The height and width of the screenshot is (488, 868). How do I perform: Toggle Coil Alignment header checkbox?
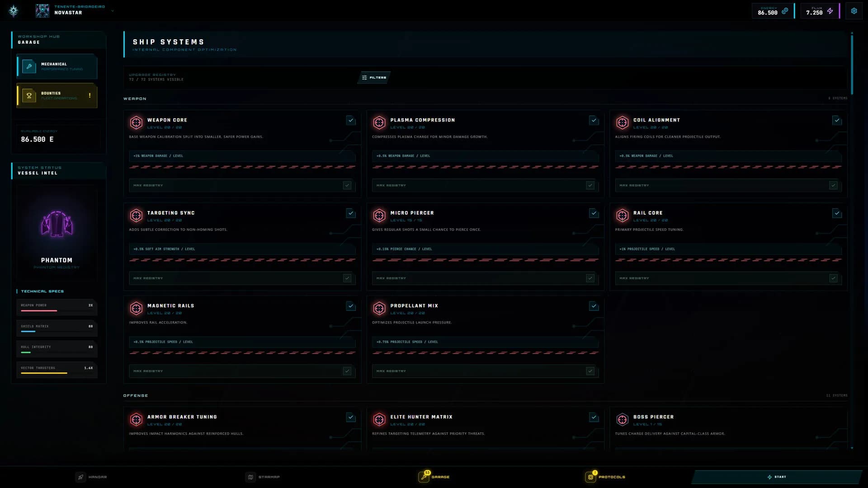[837, 120]
